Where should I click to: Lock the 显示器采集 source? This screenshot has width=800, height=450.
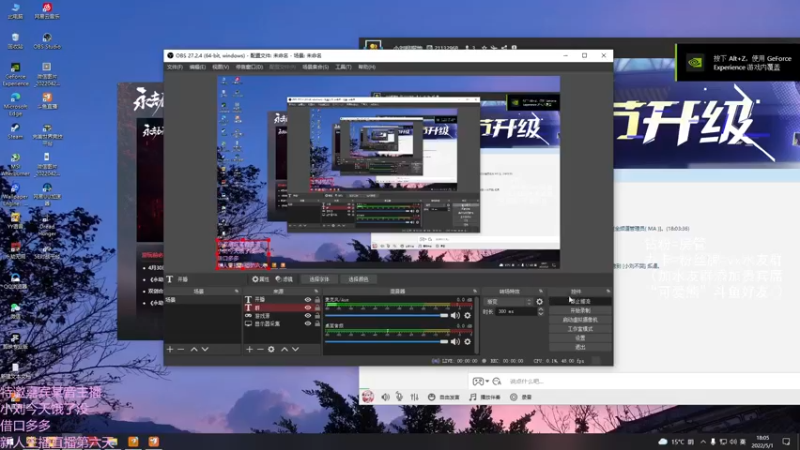(x=317, y=323)
